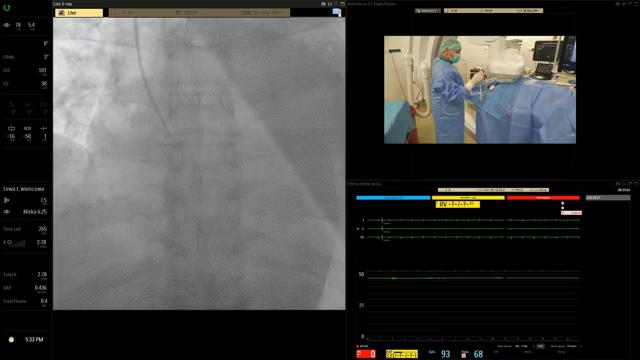Click the frame rate play icon beside 7.5
This screenshot has height=360, width=640.
(7, 200)
